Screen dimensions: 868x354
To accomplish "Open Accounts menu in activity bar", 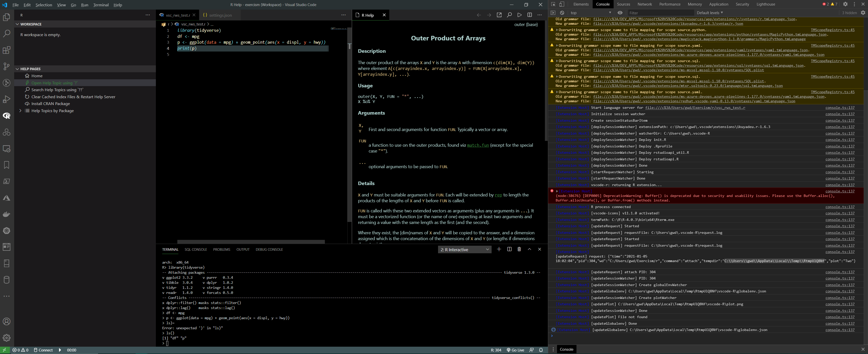I will (x=6, y=322).
